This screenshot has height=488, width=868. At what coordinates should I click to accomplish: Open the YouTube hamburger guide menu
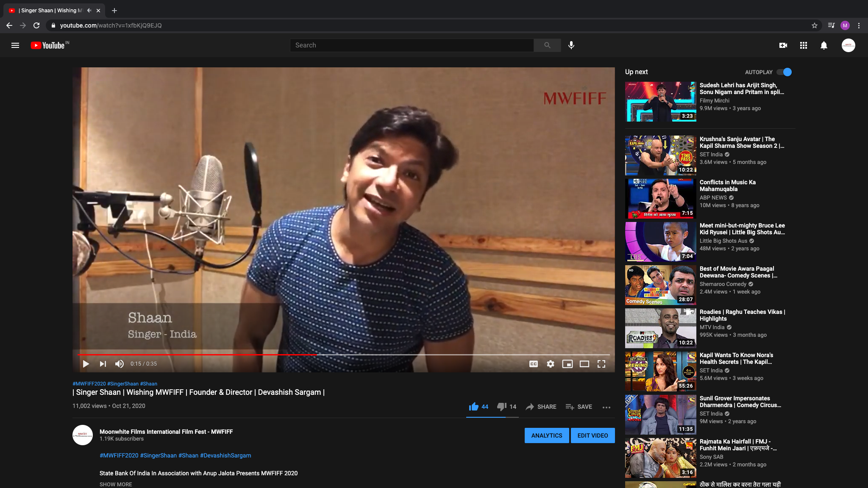[x=15, y=45]
